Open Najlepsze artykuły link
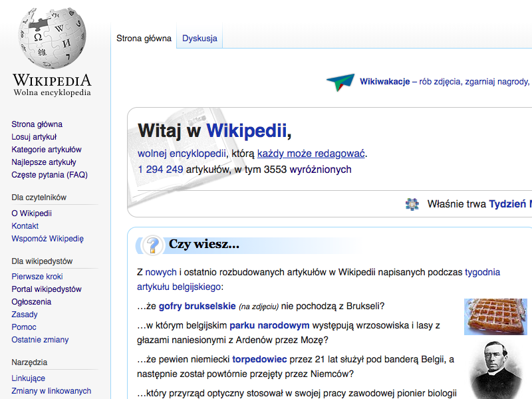The image size is (532, 399). [x=44, y=162]
